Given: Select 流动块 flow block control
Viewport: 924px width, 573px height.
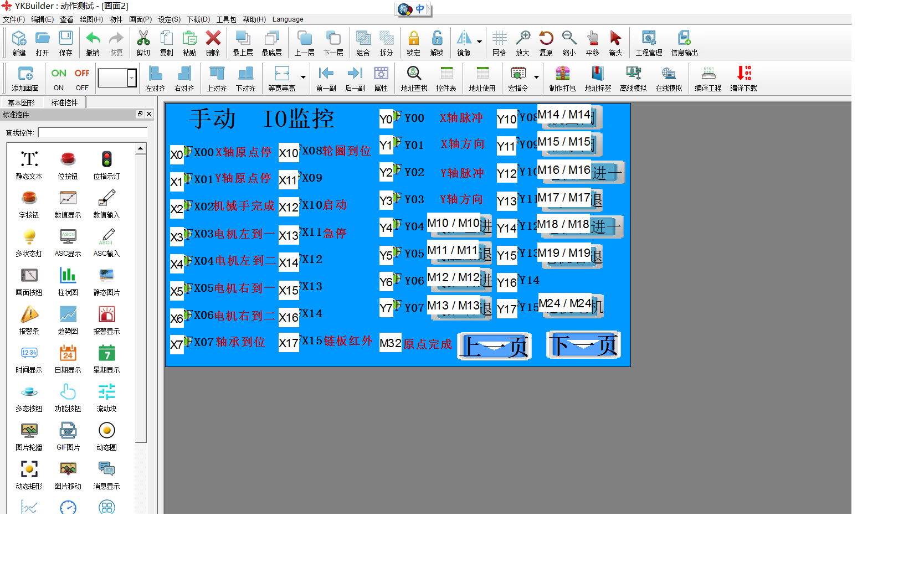Looking at the screenshot, I should pyautogui.click(x=106, y=398).
